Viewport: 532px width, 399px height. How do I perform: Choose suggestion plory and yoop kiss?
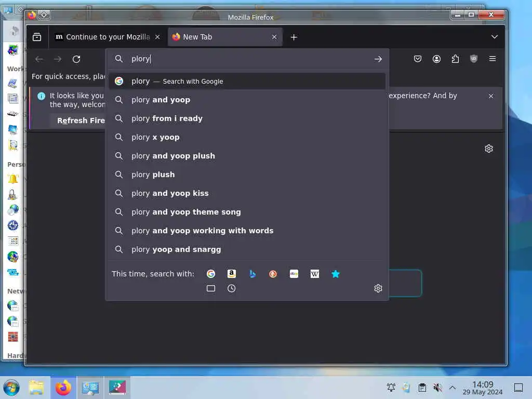coord(247,193)
